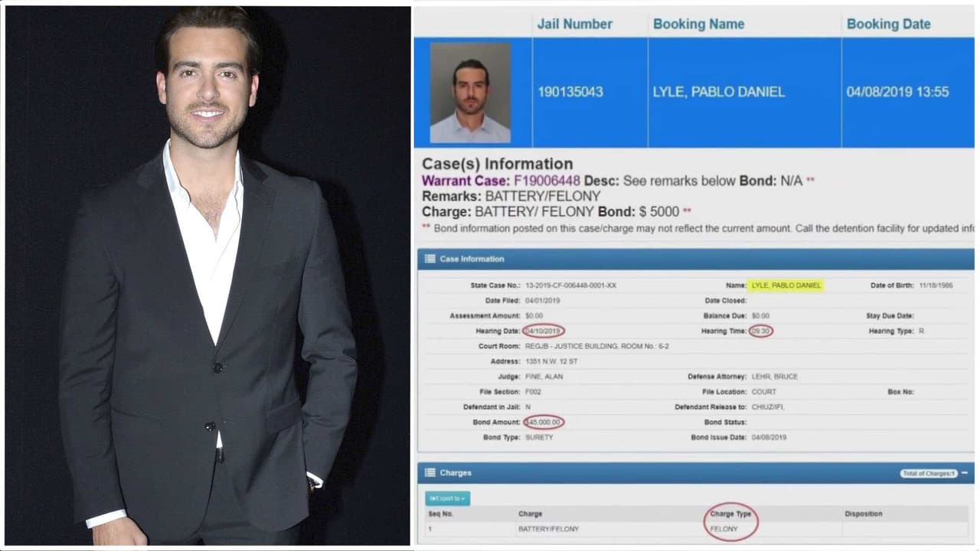Click the circled Hearing Date value

pyautogui.click(x=544, y=331)
